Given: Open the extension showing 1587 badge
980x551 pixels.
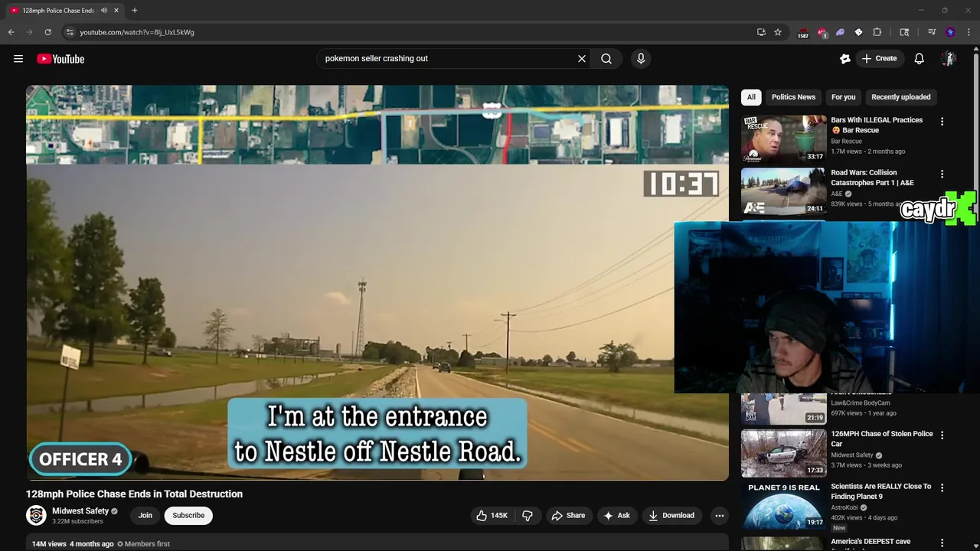Looking at the screenshot, I should (x=803, y=33).
